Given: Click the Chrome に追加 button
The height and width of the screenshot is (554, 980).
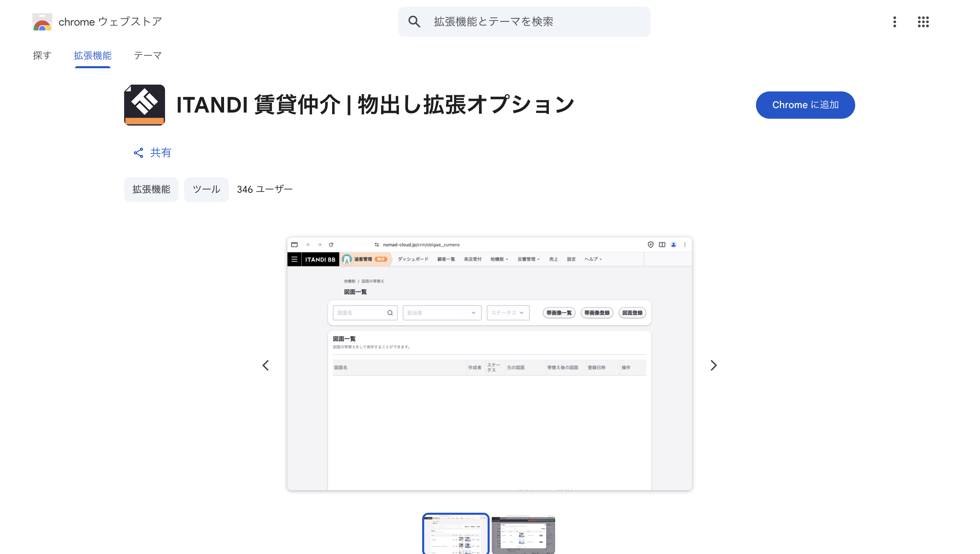Looking at the screenshot, I should coord(805,105).
